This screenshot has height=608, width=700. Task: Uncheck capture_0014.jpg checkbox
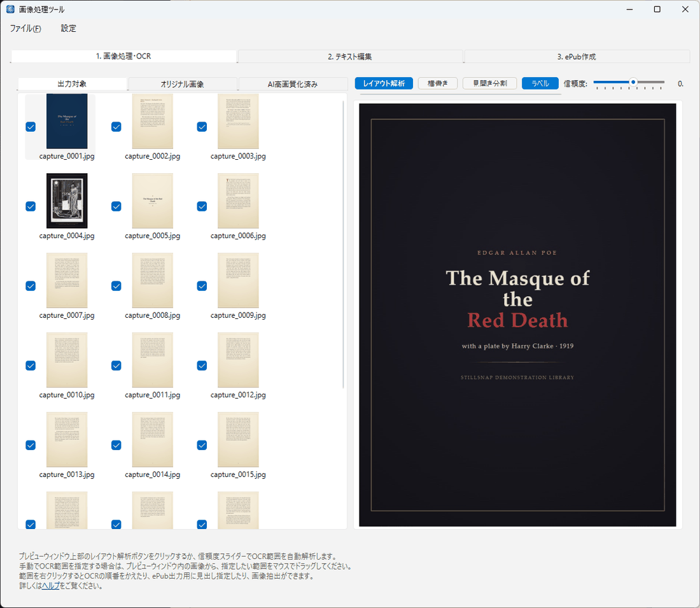[116, 445]
